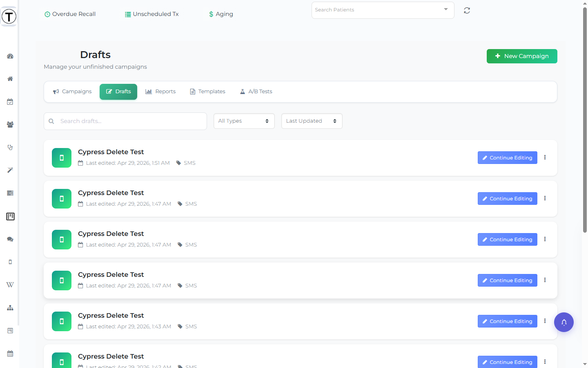This screenshot has height=368, width=588.
Task: Switch to the Templates tab
Action: (207, 92)
